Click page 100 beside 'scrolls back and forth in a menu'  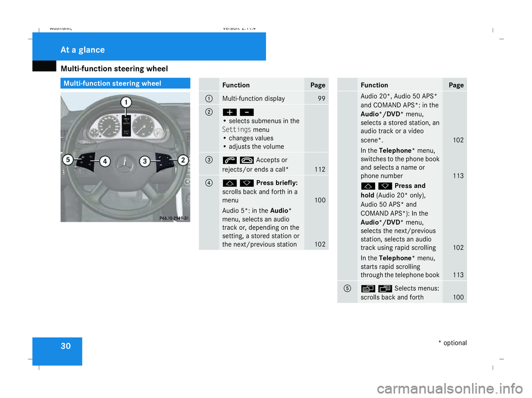[320, 200]
